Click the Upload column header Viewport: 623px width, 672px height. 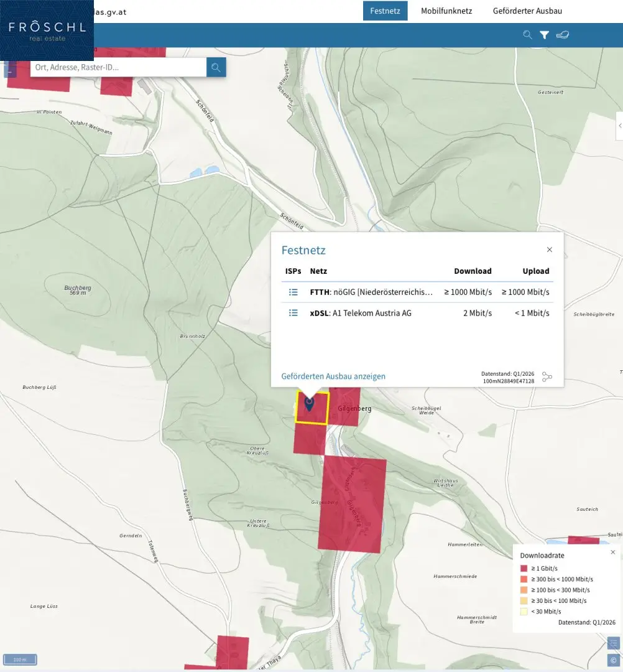(536, 271)
